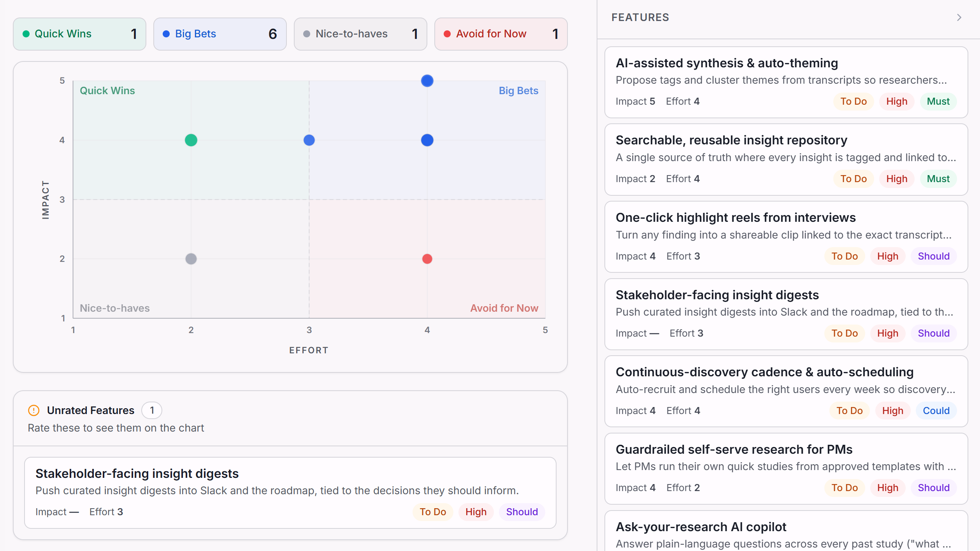Screen dimensions: 980x551
Task: Click the blue dot at impact 5
Action: [x=427, y=81]
